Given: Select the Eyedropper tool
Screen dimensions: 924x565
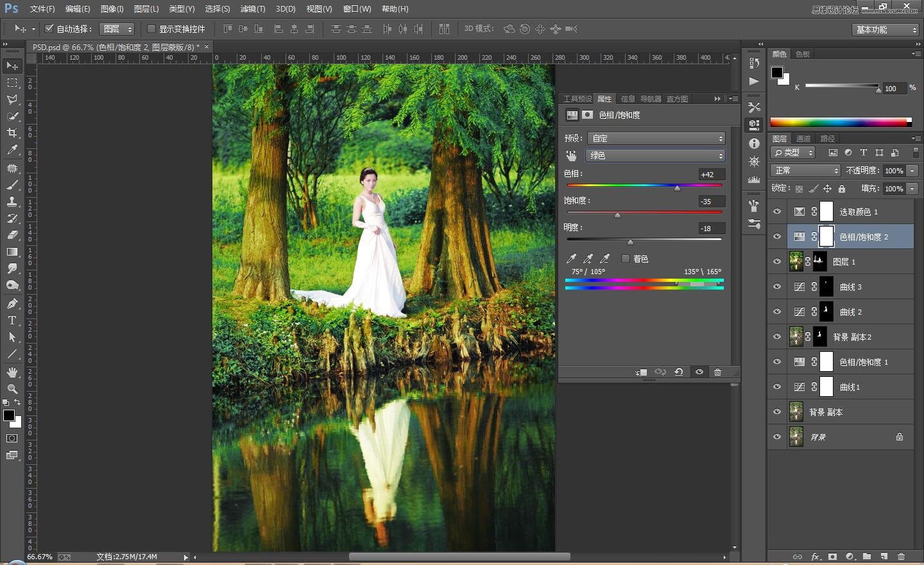Looking at the screenshot, I should coord(12,150).
